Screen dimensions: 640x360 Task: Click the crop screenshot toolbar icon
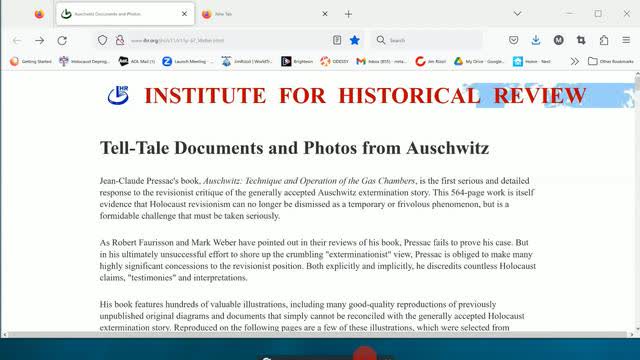(581, 40)
